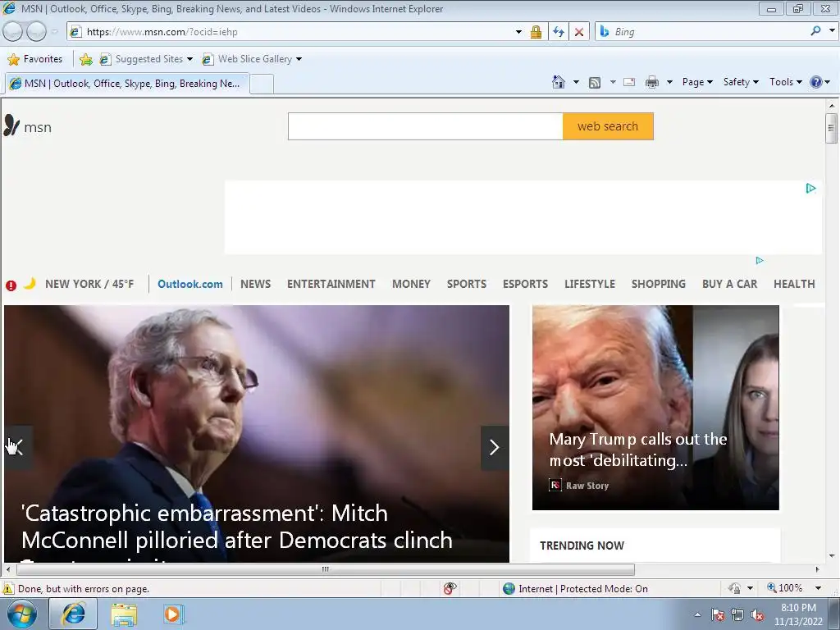Click the page error warning icon in status bar
The width and height of the screenshot is (840, 630).
pyautogui.click(x=7, y=588)
